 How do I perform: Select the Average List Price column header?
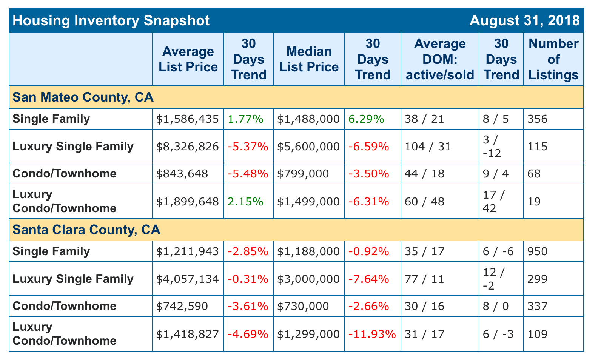[x=188, y=59]
